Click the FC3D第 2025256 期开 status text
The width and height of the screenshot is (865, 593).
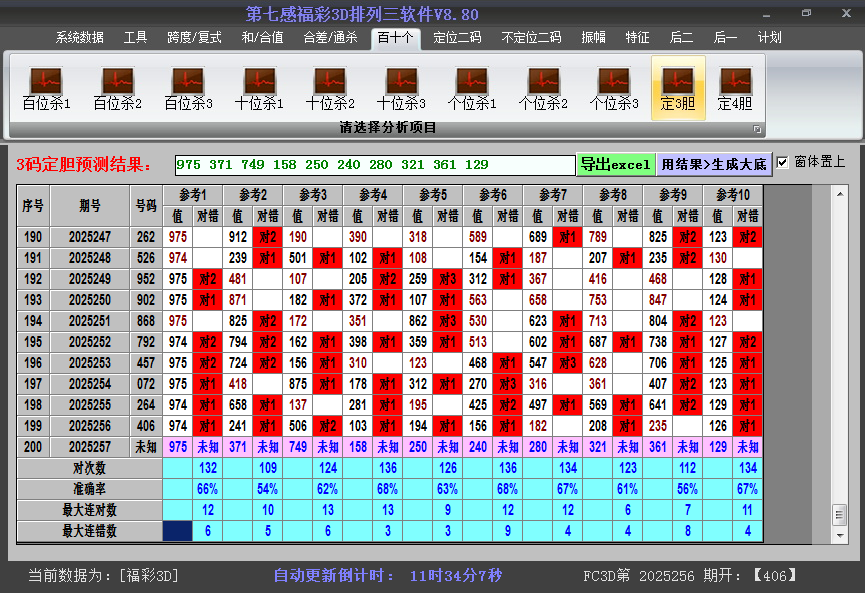690,576
